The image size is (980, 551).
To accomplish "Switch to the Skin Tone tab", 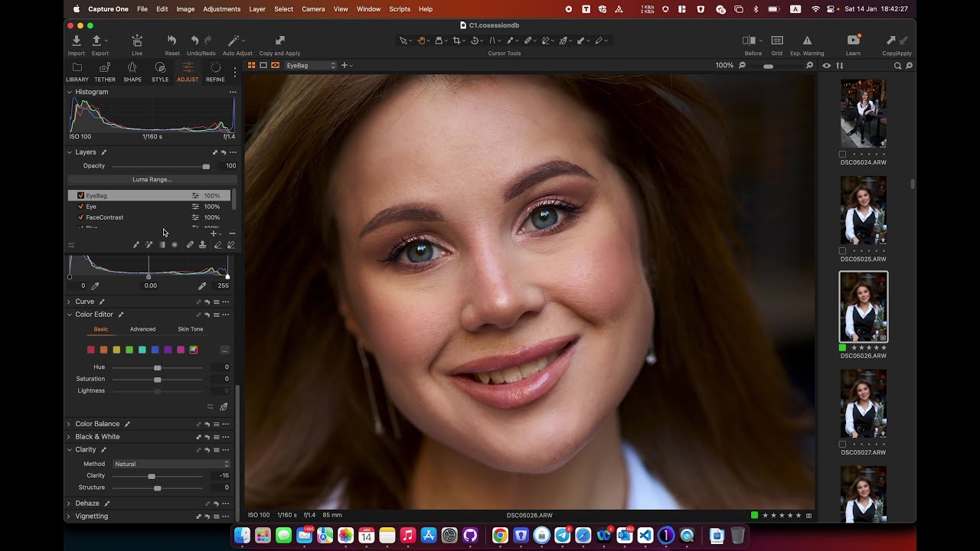I will pos(191,329).
